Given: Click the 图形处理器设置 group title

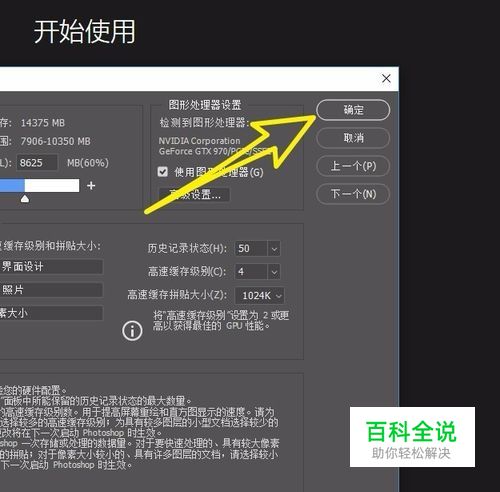Looking at the screenshot, I should [205, 105].
